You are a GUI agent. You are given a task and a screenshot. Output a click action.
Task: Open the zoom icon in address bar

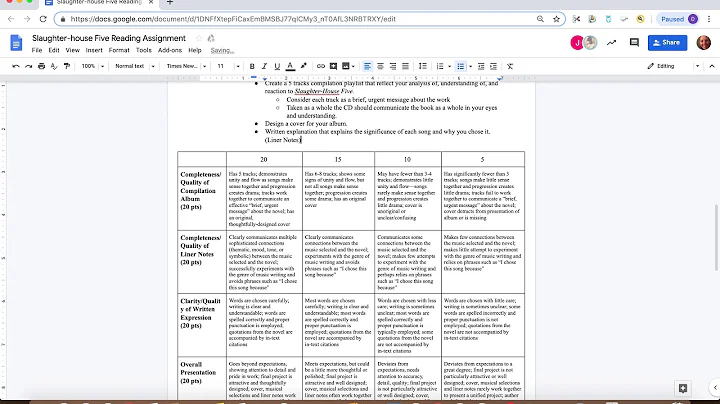click(x=540, y=19)
